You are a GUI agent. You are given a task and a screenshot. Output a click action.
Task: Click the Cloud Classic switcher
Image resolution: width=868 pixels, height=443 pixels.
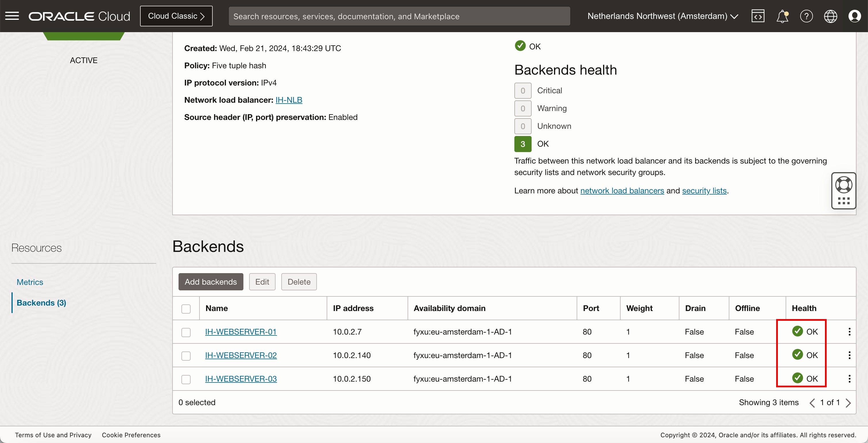point(176,16)
